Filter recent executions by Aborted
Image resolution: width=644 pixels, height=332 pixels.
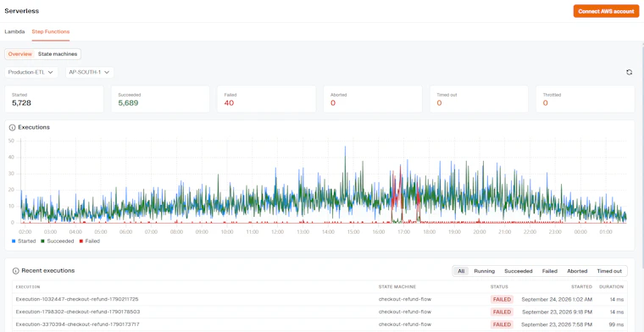tap(577, 271)
